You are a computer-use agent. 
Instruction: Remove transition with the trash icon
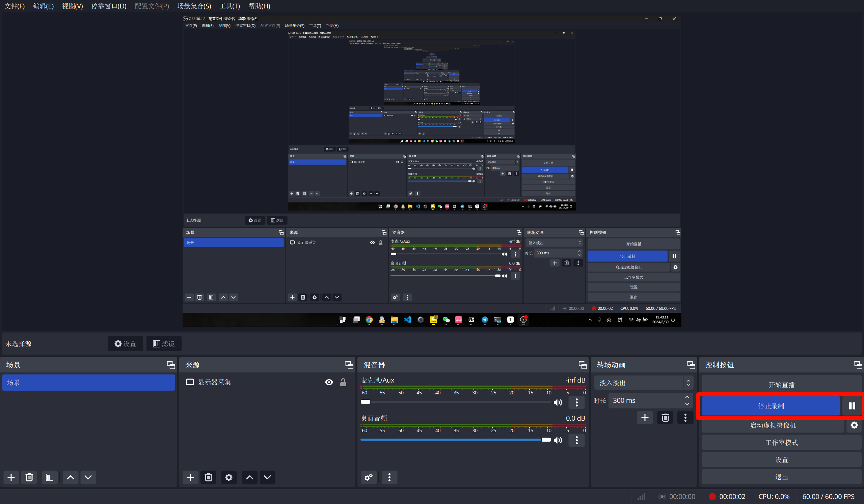pos(665,418)
